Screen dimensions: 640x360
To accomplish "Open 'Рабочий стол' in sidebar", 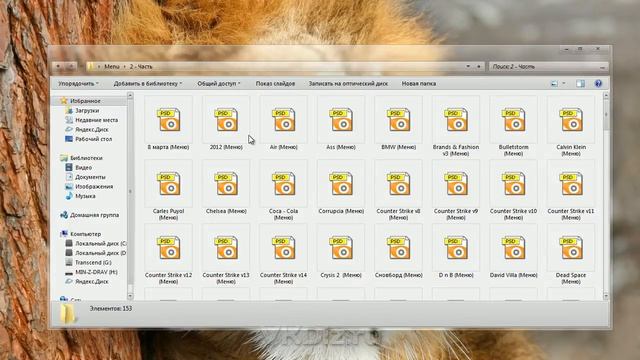I will 93,139.
